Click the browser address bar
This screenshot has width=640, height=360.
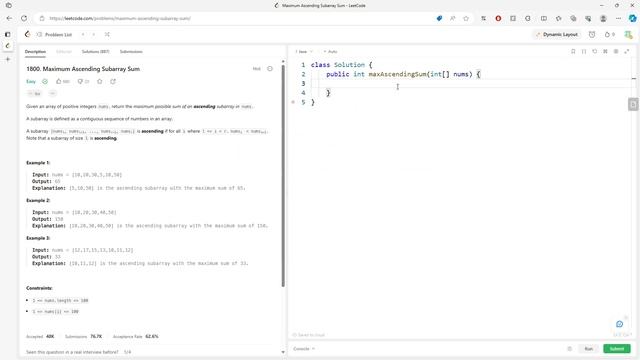pos(237,18)
